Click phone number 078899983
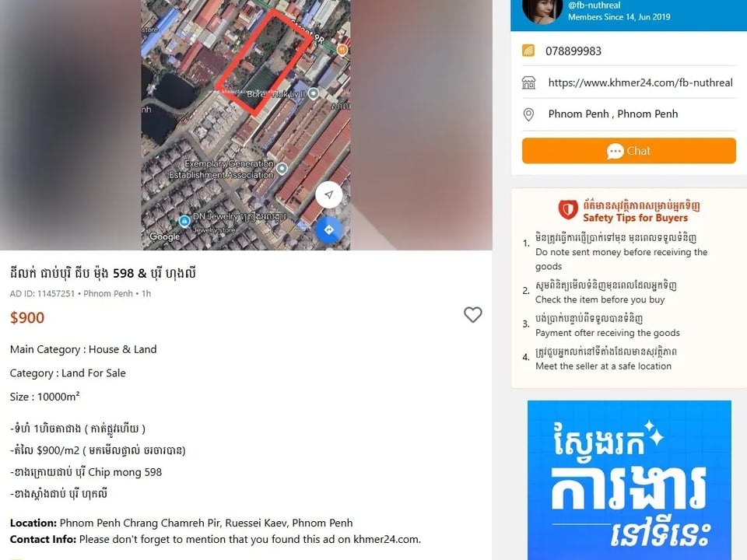 573,51
